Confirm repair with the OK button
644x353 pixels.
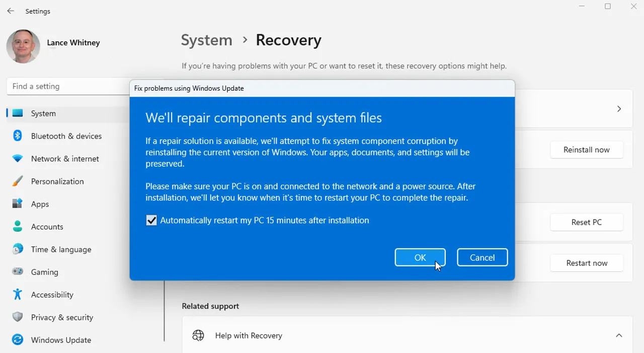pyautogui.click(x=420, y=257)
